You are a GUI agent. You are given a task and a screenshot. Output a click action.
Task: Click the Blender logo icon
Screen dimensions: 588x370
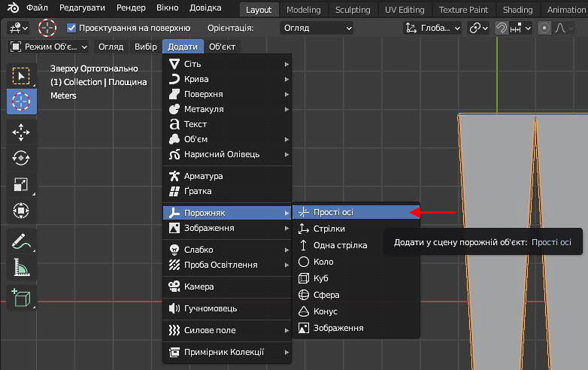coord(12,8)
